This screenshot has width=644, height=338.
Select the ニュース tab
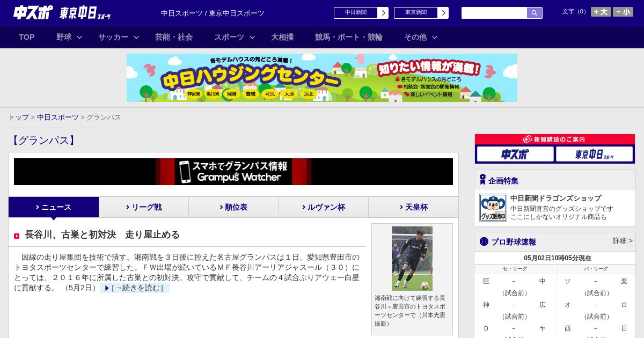coord(54,207)
